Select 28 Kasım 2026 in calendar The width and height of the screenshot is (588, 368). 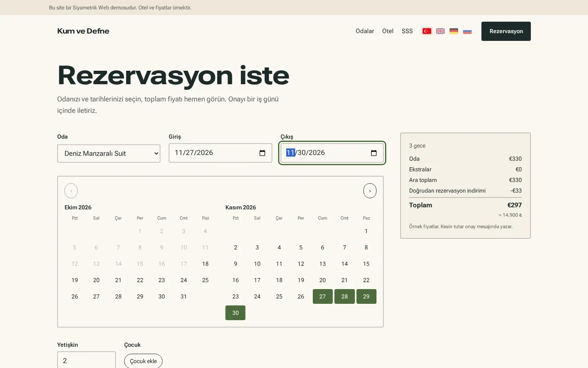tap(345, 296)
